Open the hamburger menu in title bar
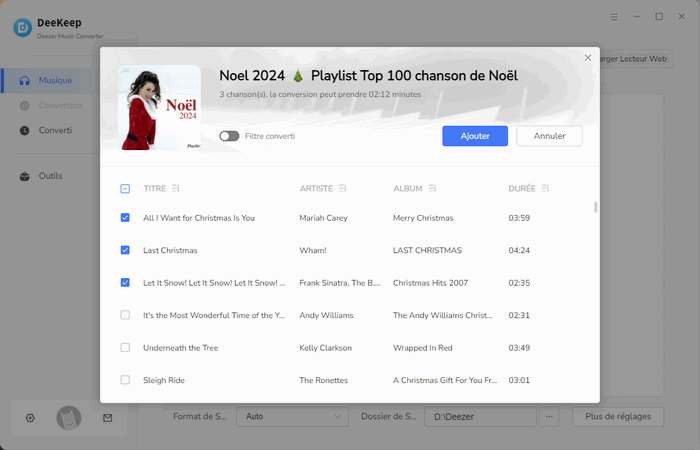 [614, 17]
